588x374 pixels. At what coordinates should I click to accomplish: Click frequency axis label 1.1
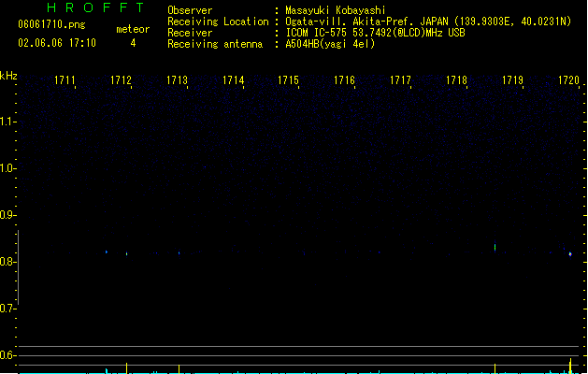tap(7, 122)
